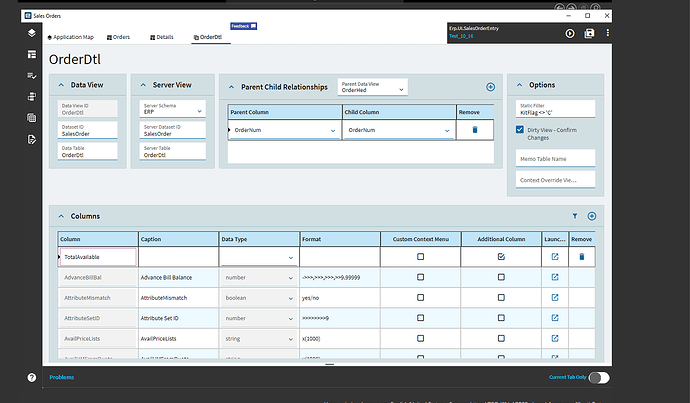This screenshot has width=690, height=403.
Task: Click the Data Table OrderDtl field
Action: coord(88,151)
